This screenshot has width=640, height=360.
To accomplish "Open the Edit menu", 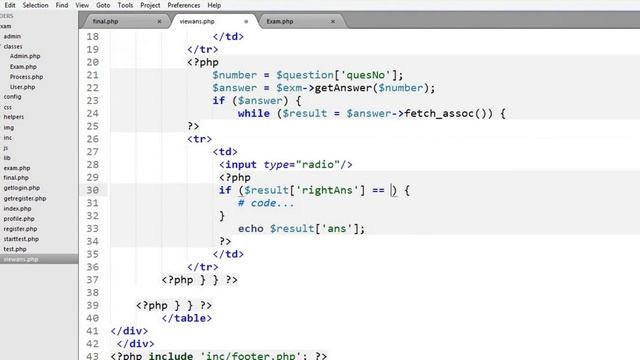I will (9, 5).
